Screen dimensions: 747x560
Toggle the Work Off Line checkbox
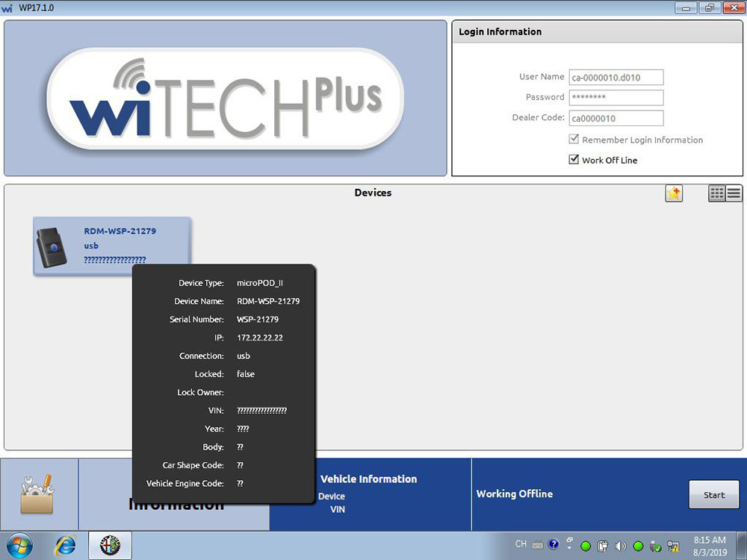pos(574,160)
